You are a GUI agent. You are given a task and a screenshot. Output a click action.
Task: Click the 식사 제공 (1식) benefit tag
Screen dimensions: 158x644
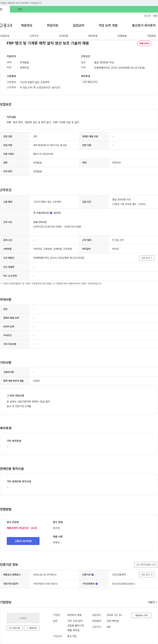(90, 82)
